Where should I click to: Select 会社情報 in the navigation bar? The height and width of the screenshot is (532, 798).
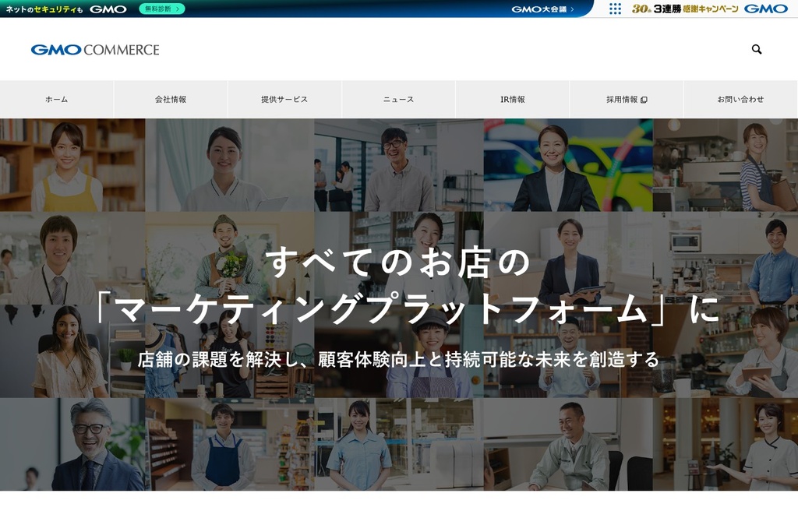[171, 99]
